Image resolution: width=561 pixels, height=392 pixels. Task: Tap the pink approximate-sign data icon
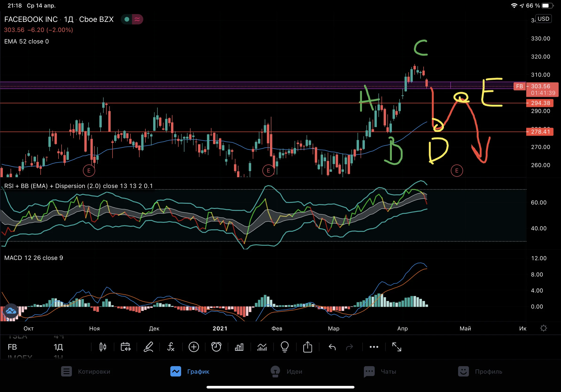[137, 19]
